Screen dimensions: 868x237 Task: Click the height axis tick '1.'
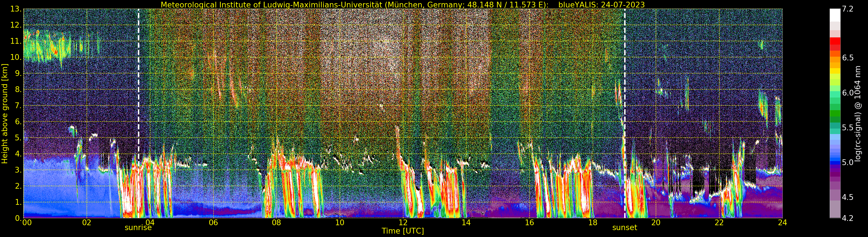[x=18, y=202]
